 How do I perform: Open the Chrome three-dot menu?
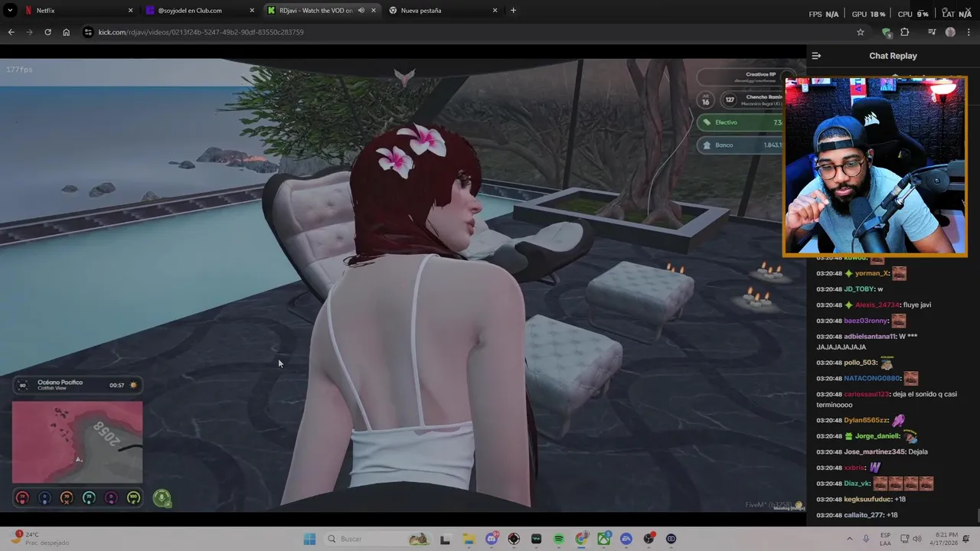969,32
